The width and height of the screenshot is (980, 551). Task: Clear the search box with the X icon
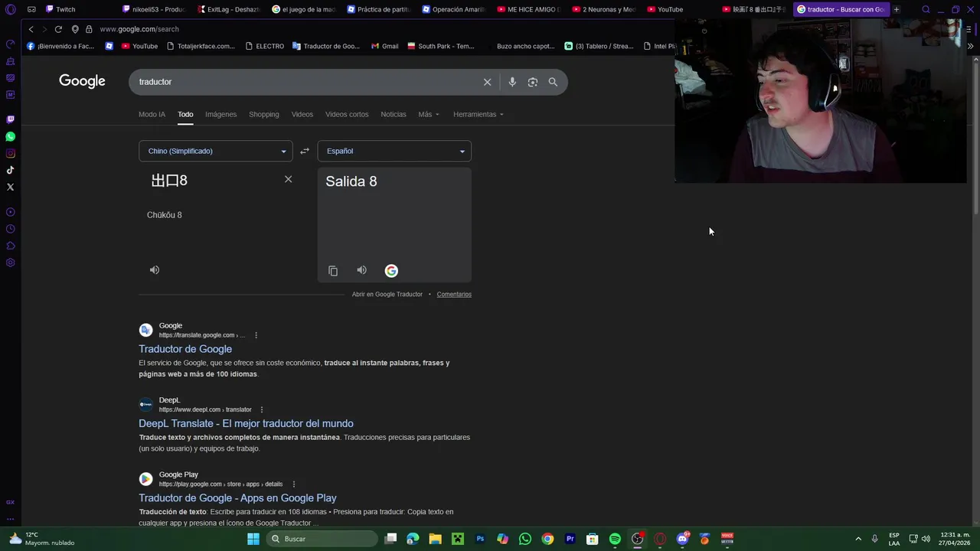(487, 82)
